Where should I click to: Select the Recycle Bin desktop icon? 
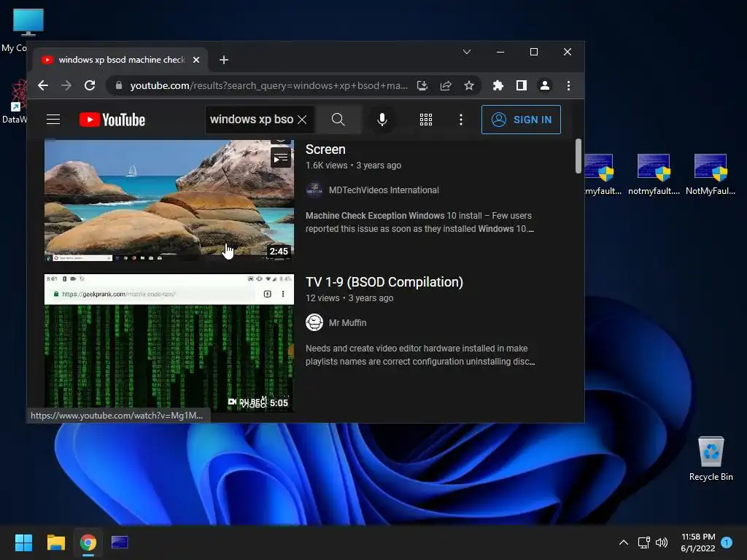[x=711, y=459]
